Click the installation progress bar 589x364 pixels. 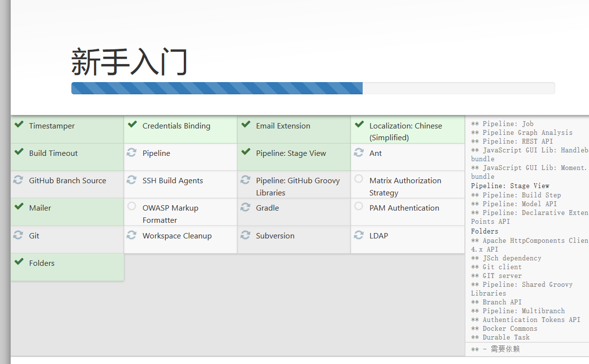[x=313, y=88]
